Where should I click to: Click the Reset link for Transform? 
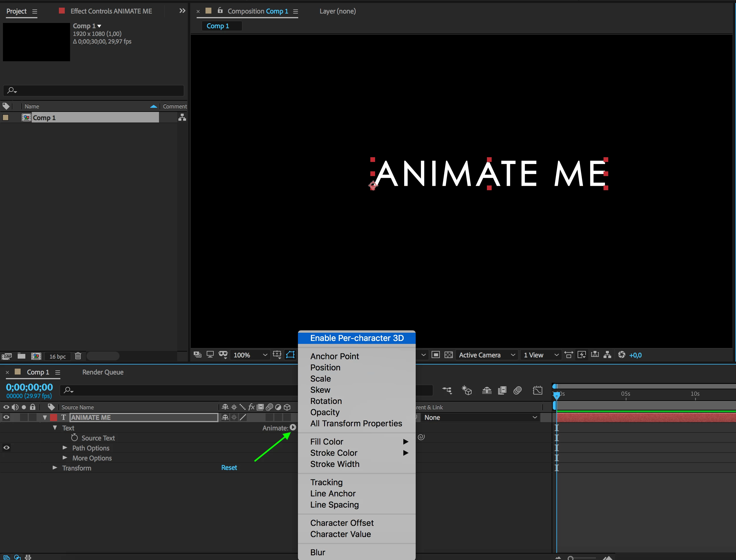point(229,468)
